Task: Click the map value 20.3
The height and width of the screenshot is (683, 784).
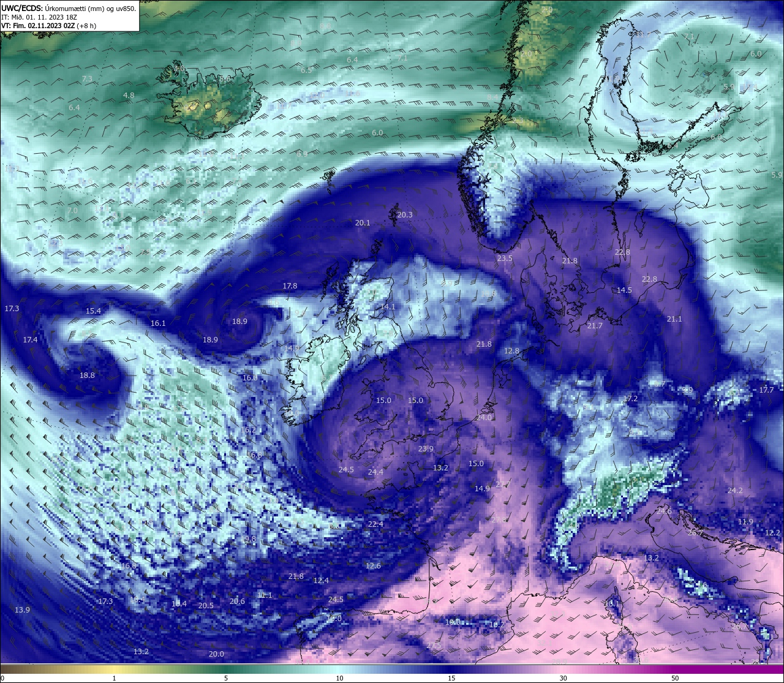Action: (x=405, y=215)
